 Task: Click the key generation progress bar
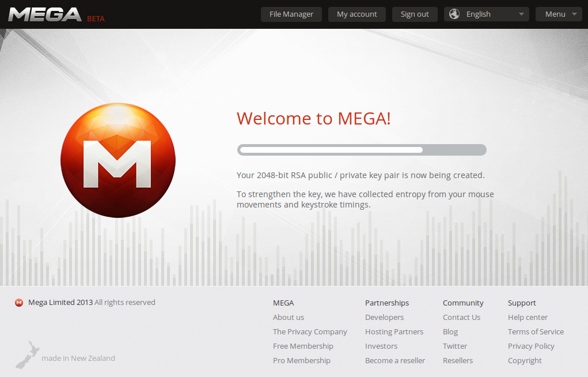(x=362, y=150)
